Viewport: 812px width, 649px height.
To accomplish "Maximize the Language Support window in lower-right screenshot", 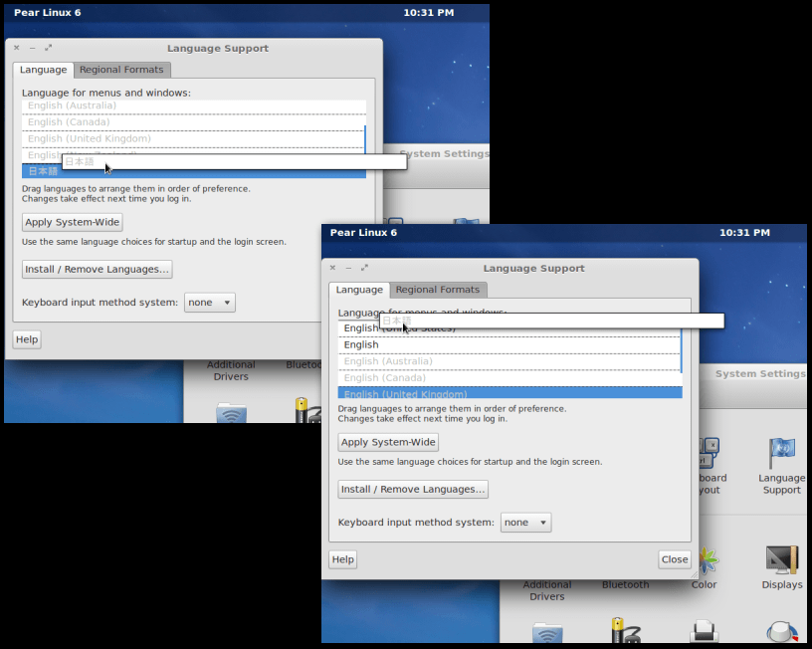I will click(364, 268).
